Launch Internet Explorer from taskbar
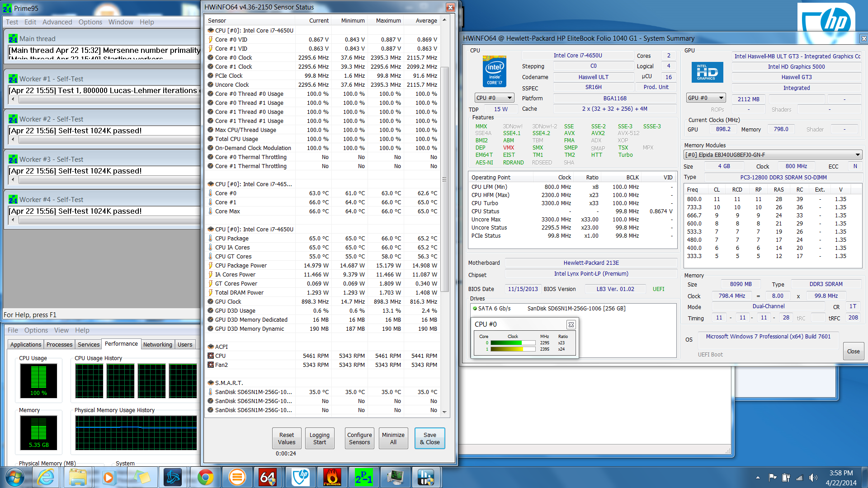Viewport: 868px width, 488px height. (46, 477)
